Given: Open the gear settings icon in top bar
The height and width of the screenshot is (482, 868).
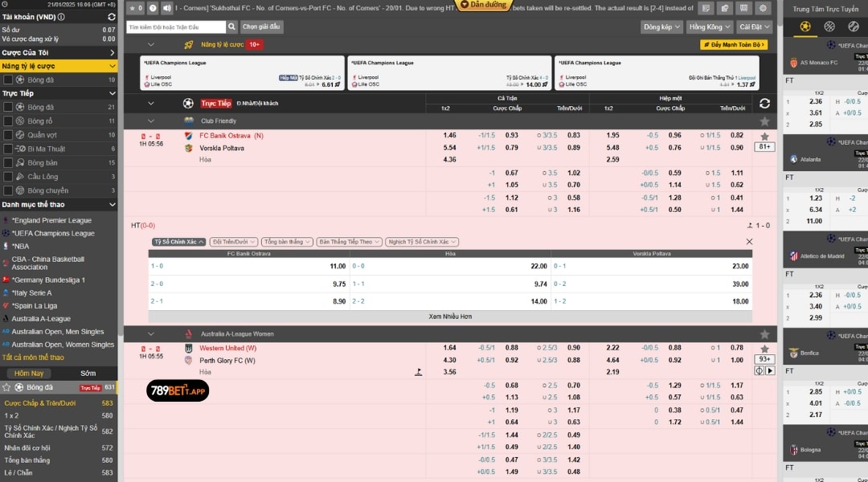Looking at the screenshot, I should [764, 8].
